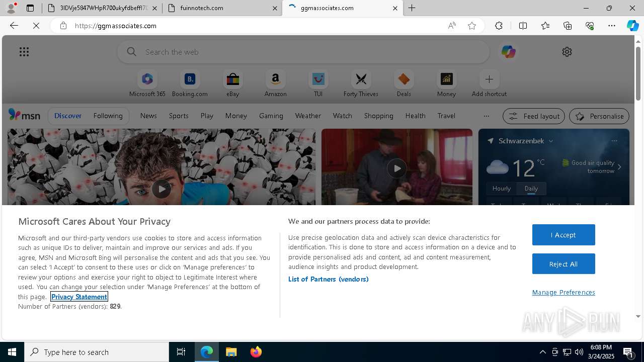Open a new browser tab
Image resolution: width=644 pixels, height=362 pixels.
[x=412, y=8]
